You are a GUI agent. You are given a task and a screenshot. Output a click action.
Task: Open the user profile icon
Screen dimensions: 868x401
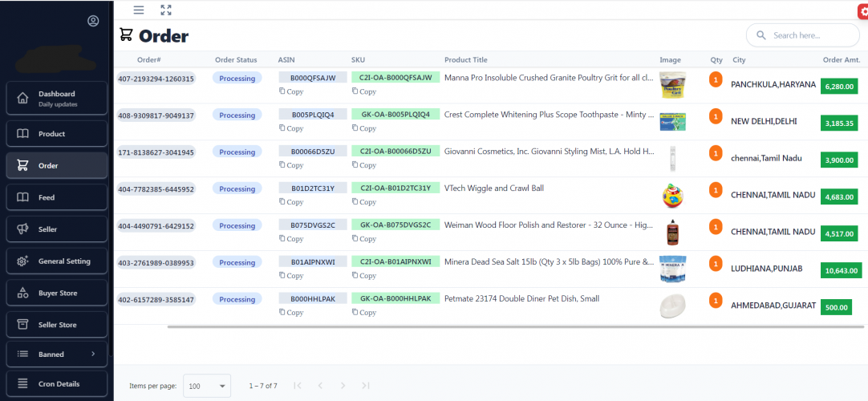tap(93, 21)
